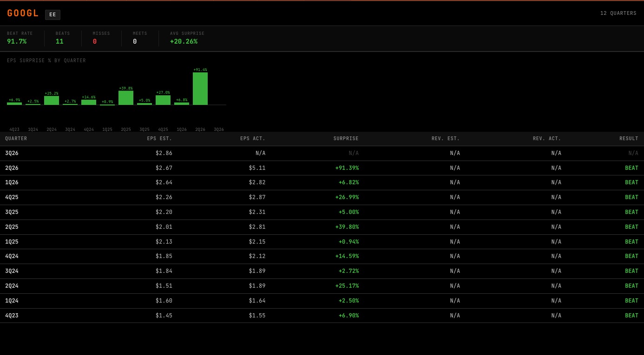Select the 3Q25 quarter row label
This screenshot has width=644, height=355.
12,212
